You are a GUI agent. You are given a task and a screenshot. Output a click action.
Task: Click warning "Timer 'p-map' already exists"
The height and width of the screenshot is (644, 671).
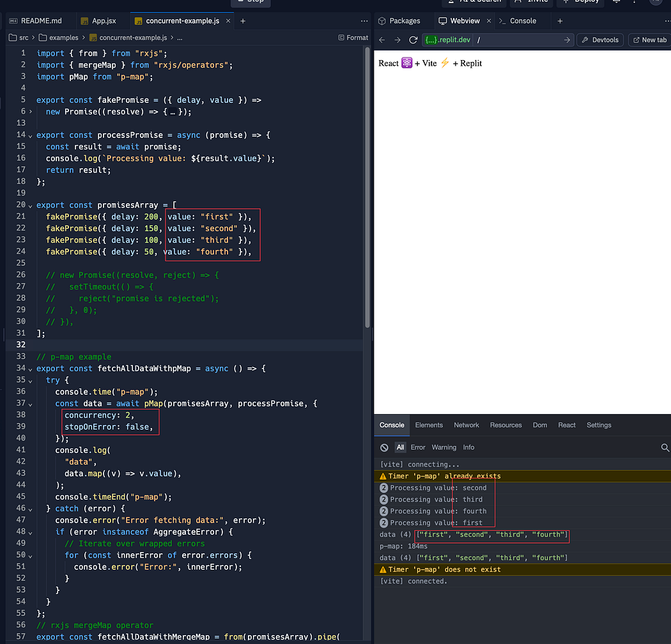pyautogui.click(x=523, y=476)
